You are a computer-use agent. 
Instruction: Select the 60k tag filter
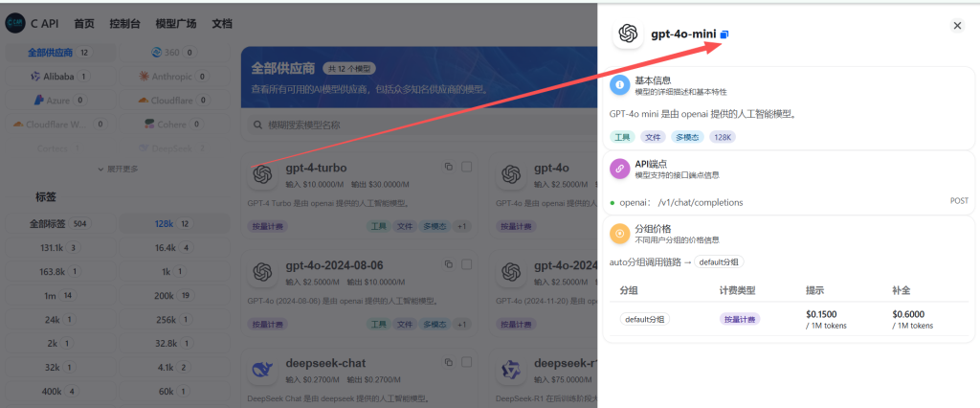click(174, 392)
